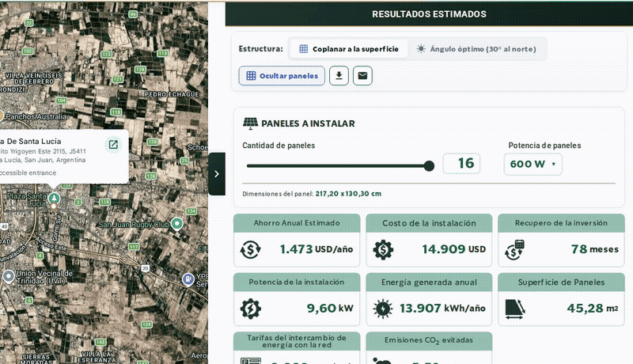Click the Plaza Santa Lucia park marker
This screenshot has width=633, height=364.
coord(54,198)
